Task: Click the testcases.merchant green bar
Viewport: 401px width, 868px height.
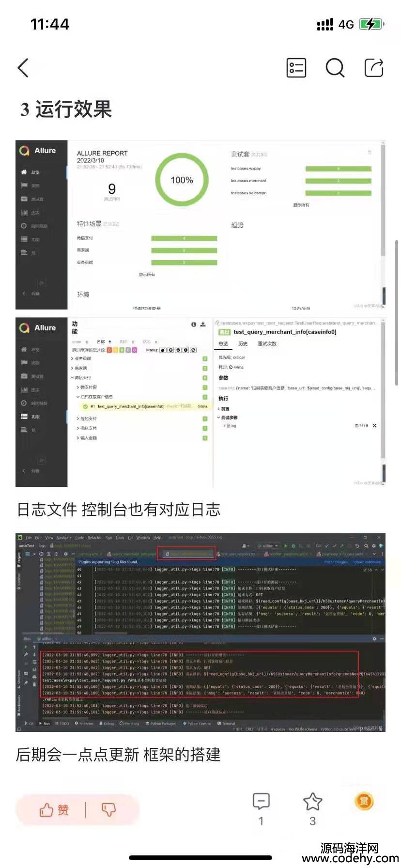Action: click(x=339, y=181)
